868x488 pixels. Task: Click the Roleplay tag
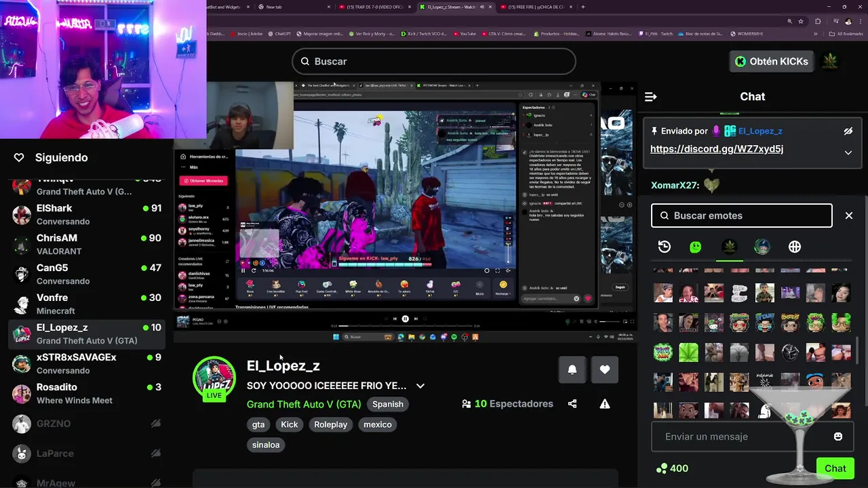(330, 424)
